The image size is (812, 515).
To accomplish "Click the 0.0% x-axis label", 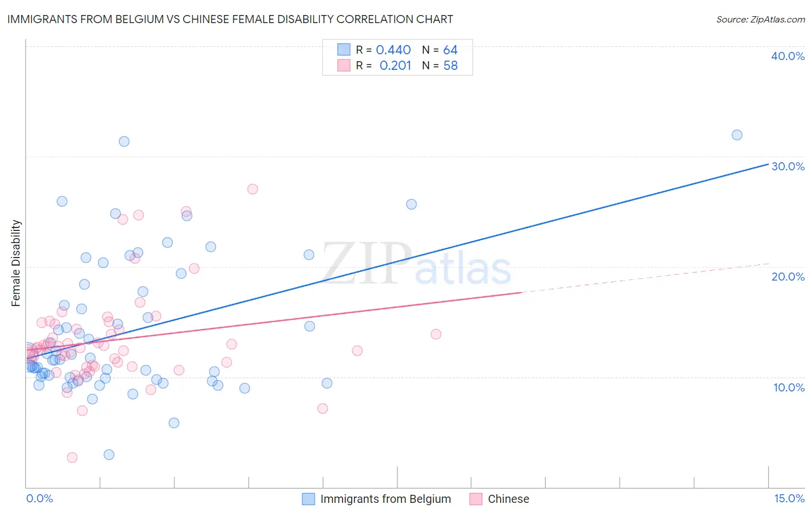I will (39, 498).
